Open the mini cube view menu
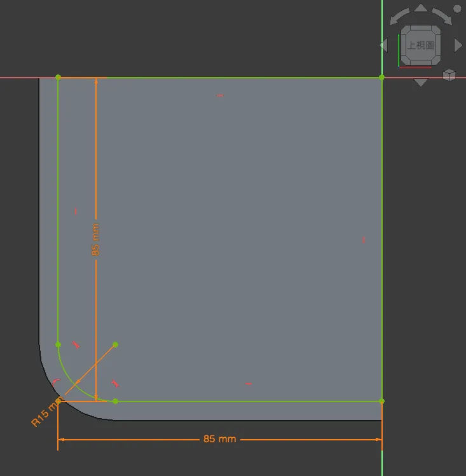This screenshot has height=476, width=466. point(449,75)
